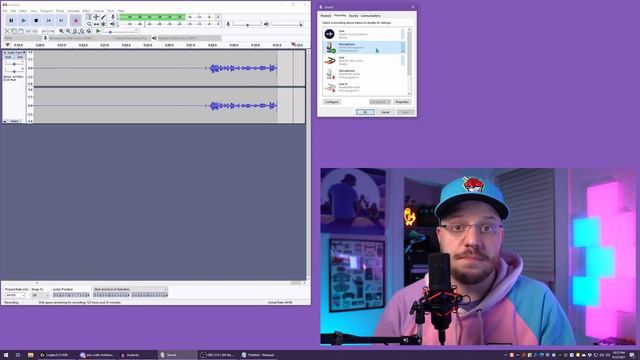Open the audio host dropdown
Viewport: 640px width, 360px height.
click(22, 38)
